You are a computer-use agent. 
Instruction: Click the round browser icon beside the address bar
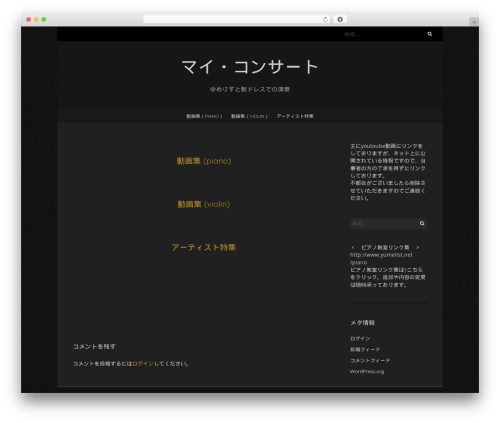[340, 19]
